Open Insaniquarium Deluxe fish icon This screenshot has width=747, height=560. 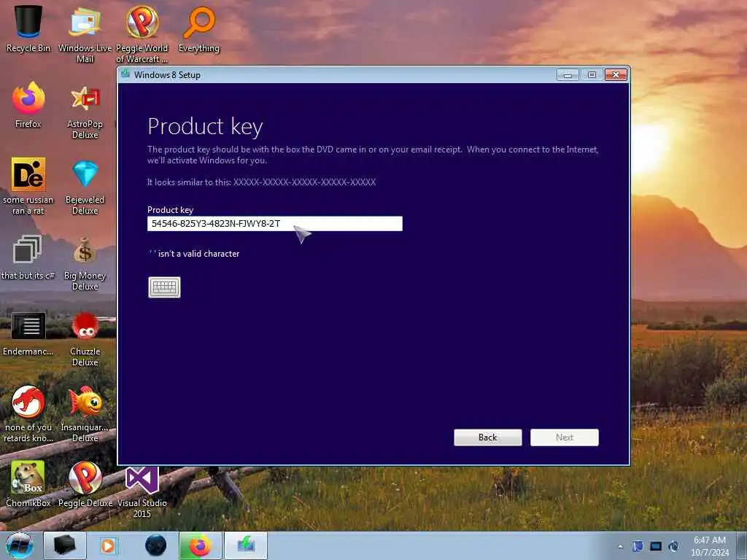pyautogui.click(x=85, y=414)
